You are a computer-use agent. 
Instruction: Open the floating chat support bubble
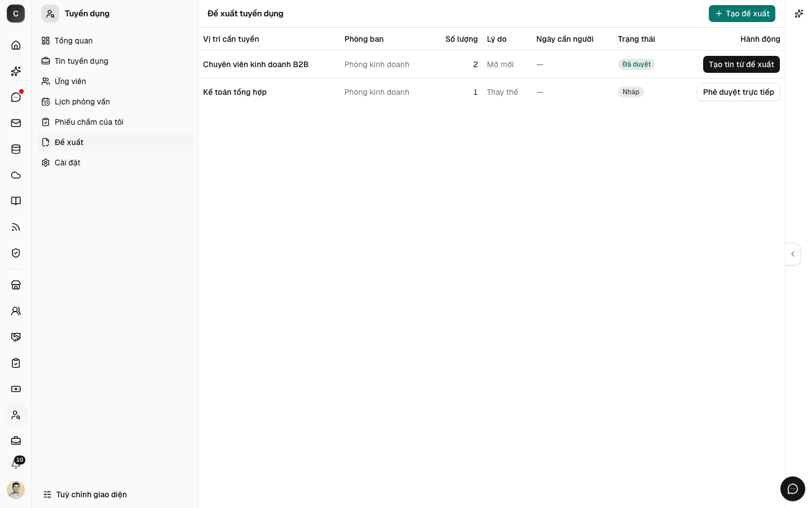tap(793, 489)
